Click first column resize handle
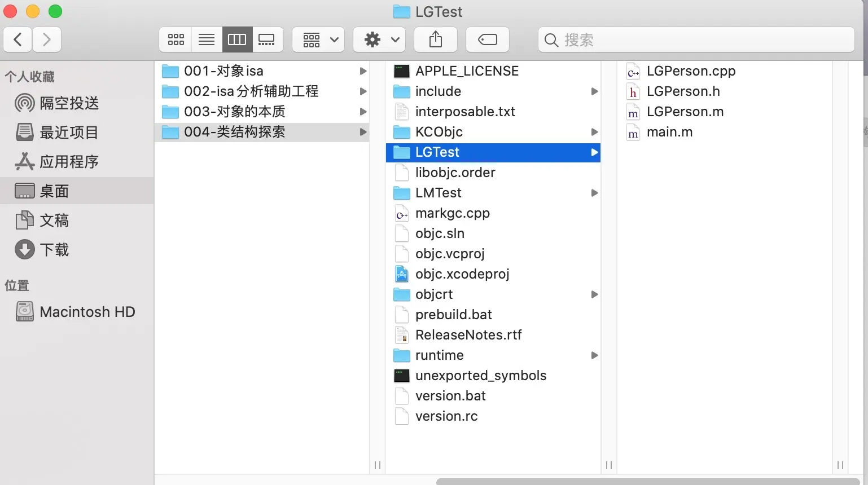Image resolution: width=868 pixels, height=485 pixels. coord(378,465)
